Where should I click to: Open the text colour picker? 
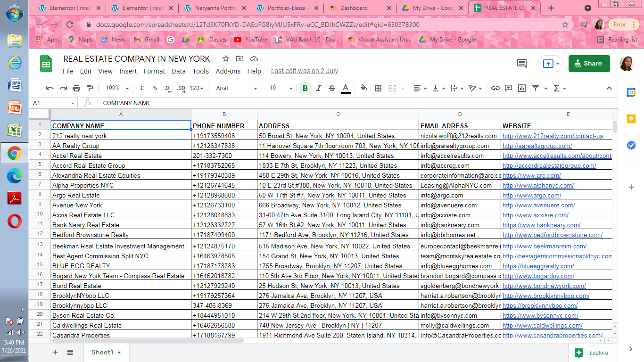click(x=346, y=88)
